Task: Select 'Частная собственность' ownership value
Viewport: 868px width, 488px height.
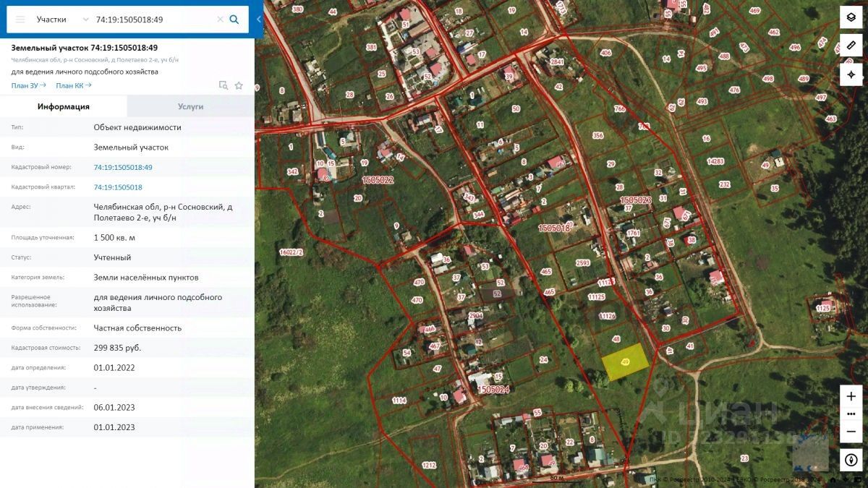Action: click(137, 328)
